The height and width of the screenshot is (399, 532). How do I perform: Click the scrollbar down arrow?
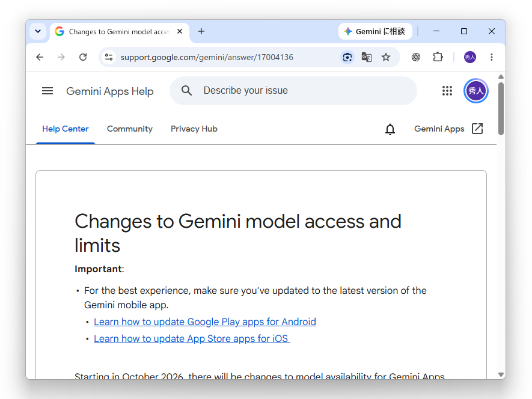pyautogui.click(x=501, y=374)
